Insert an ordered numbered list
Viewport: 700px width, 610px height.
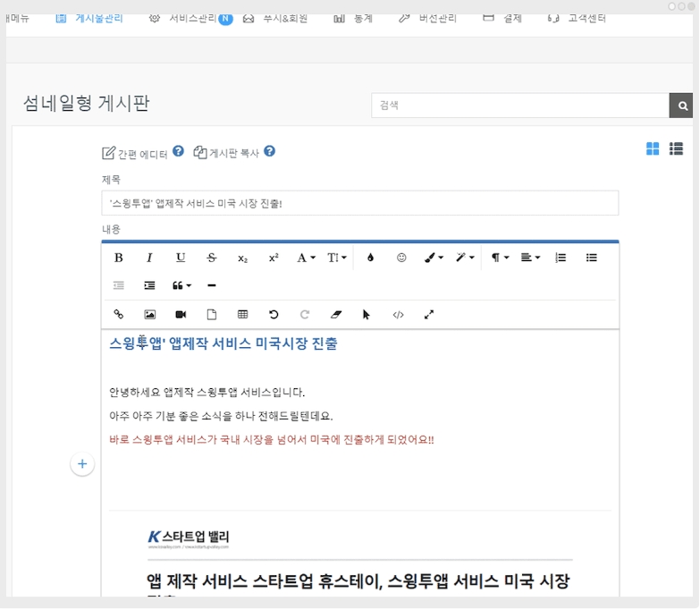(x=561, y=258)
